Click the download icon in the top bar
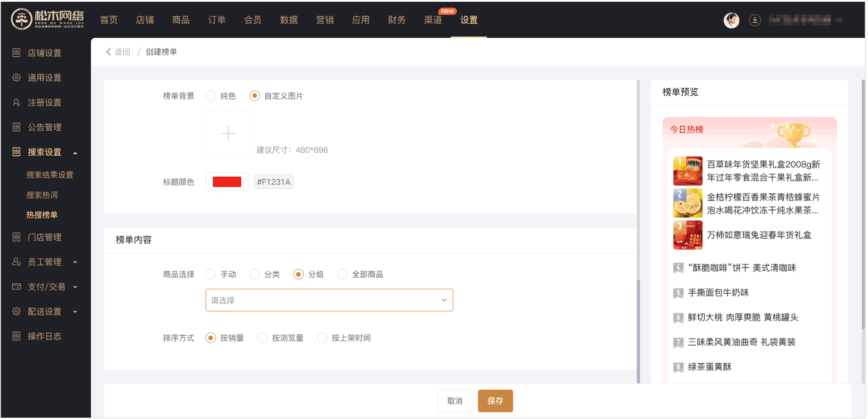 tap(755, 20)
